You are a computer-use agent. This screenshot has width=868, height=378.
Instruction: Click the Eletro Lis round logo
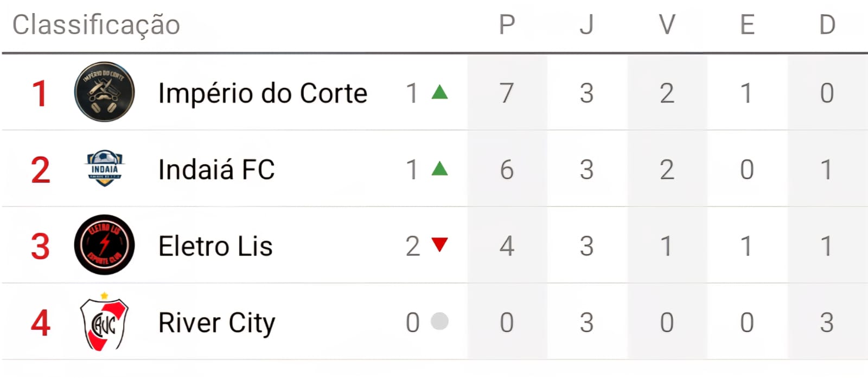tap(104, 245)
